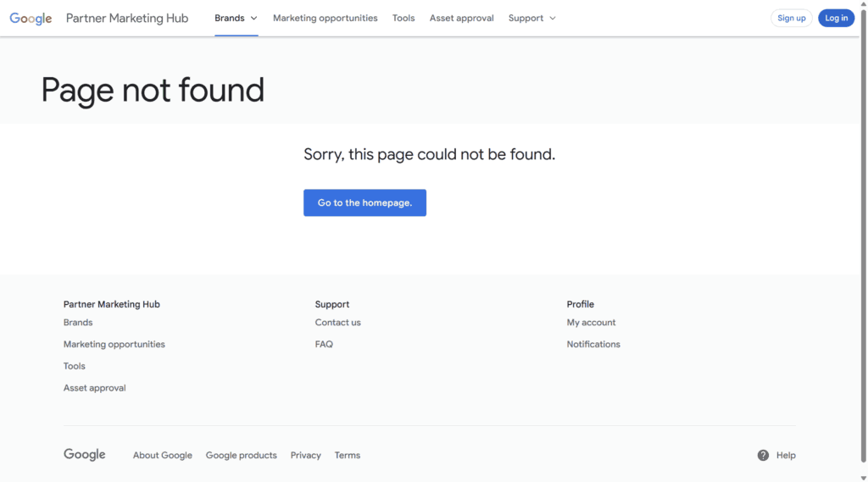This screenshot has height=482, width=868.
Task: Click the Help question mark icon
Action: coord(763,456)
